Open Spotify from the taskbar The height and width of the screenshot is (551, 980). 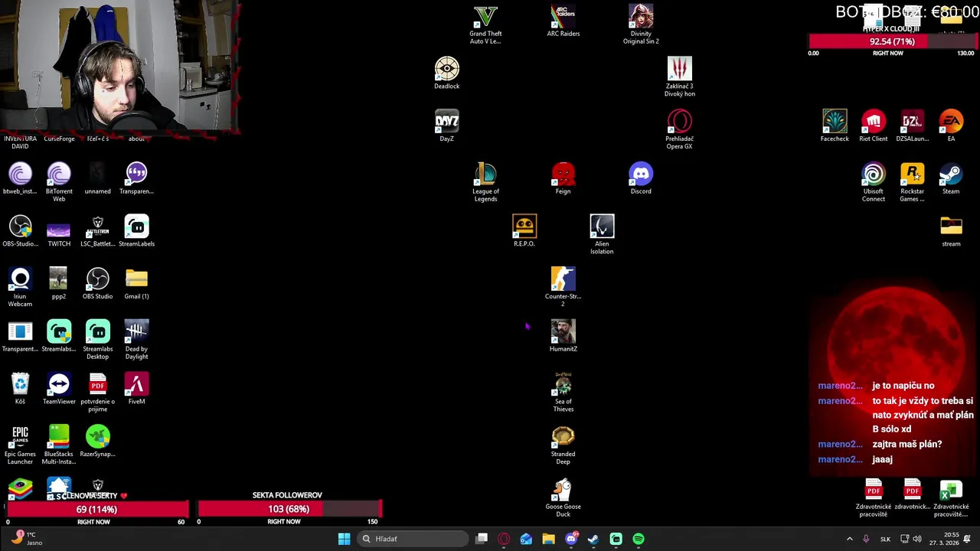pos(639,539)
